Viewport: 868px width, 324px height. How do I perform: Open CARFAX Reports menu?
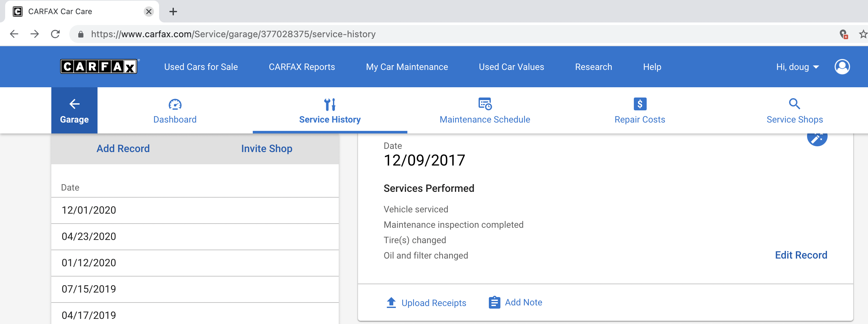(x=302, y=67)
